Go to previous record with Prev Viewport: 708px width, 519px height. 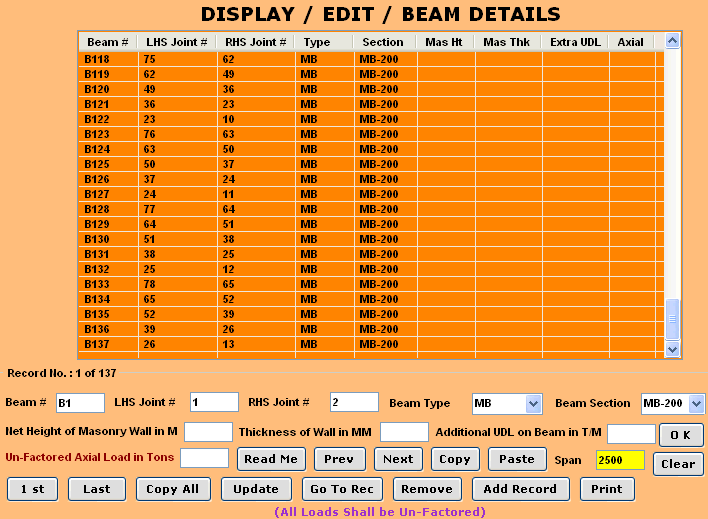[x=340, y=459]
